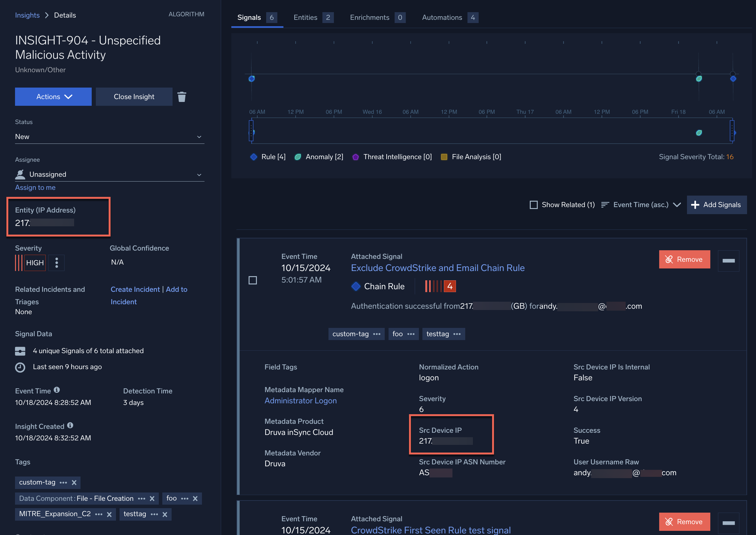
Task: Open the Actions dropdown button
Action: 53,97
